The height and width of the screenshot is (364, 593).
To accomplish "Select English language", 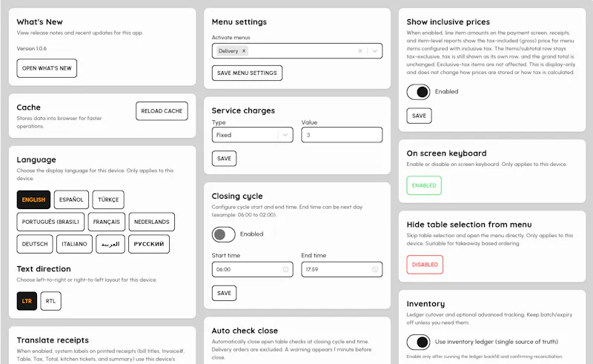I will 33,199.
